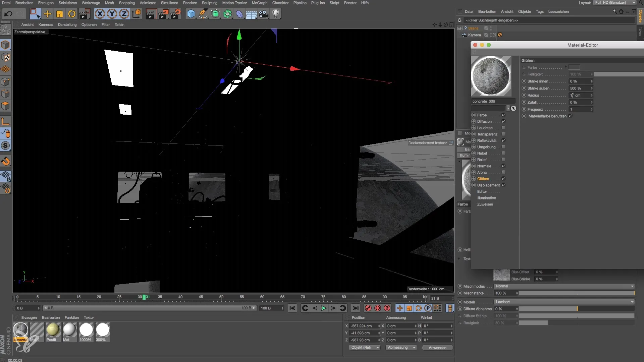This screenshot has width=644, height=362.
Task: Click the Undo arrow in the toolbar
Action: pos(8,14)
